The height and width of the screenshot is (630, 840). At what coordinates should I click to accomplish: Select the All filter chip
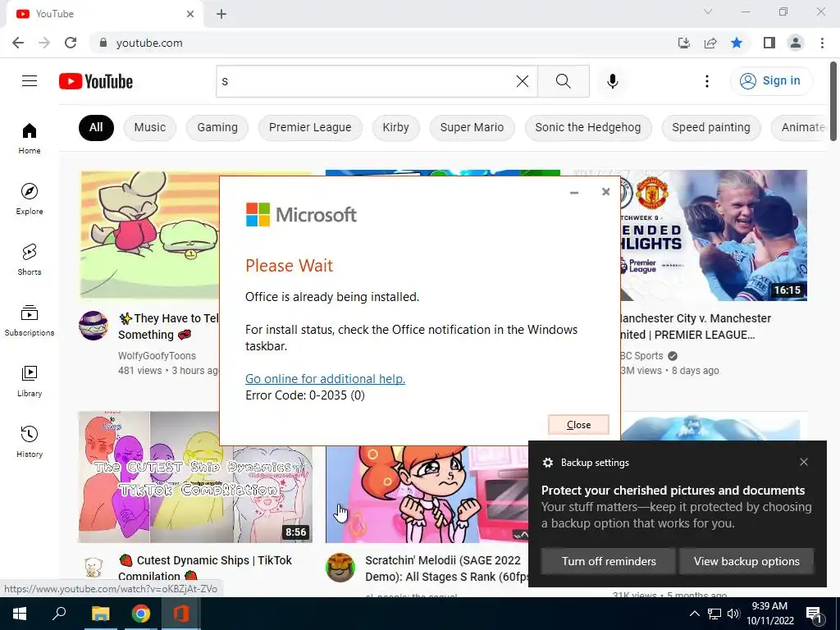(96, 127)
